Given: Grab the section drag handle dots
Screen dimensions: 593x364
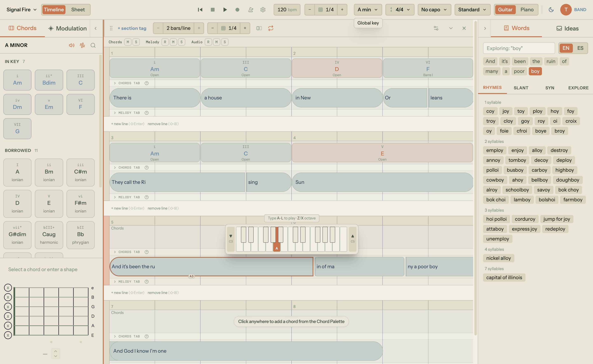Looking at the screenshot, I should click(111, 28).
